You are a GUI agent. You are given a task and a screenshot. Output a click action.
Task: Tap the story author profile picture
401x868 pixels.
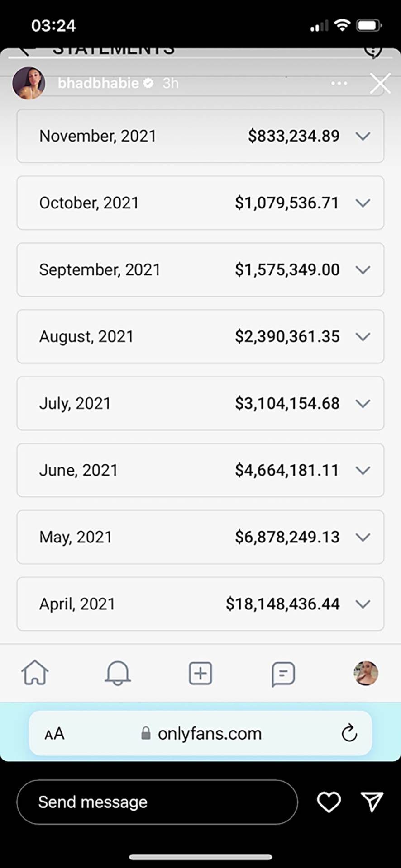(29, 83)
